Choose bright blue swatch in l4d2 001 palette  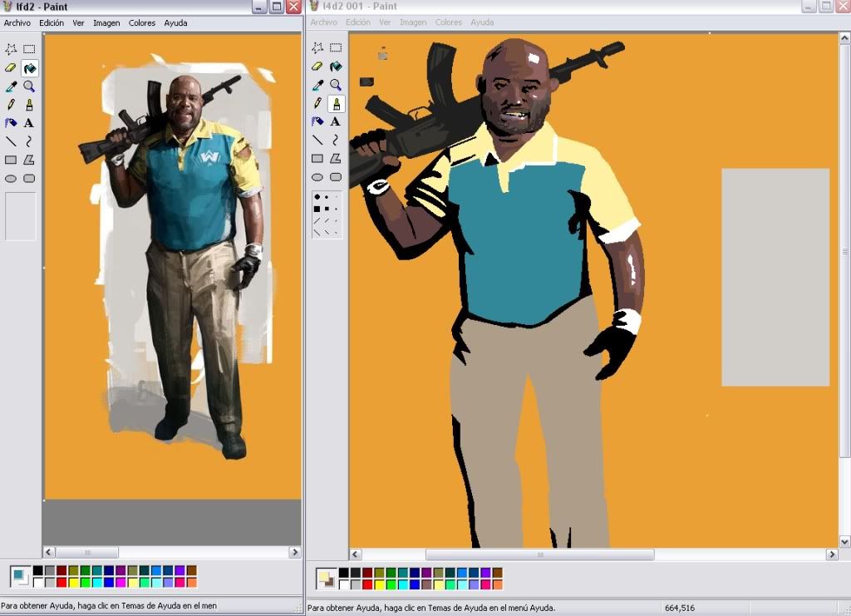pos(415,584)
